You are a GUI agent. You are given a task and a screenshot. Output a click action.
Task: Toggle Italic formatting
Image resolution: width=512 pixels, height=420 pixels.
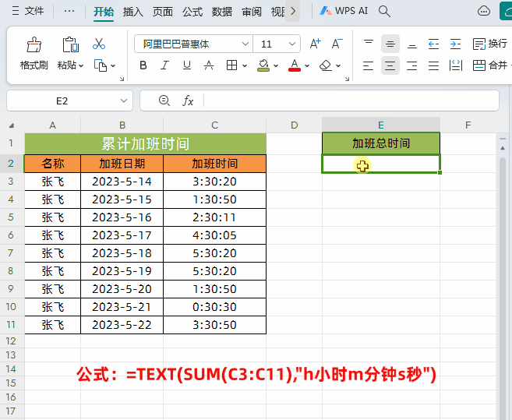[164, 65]
